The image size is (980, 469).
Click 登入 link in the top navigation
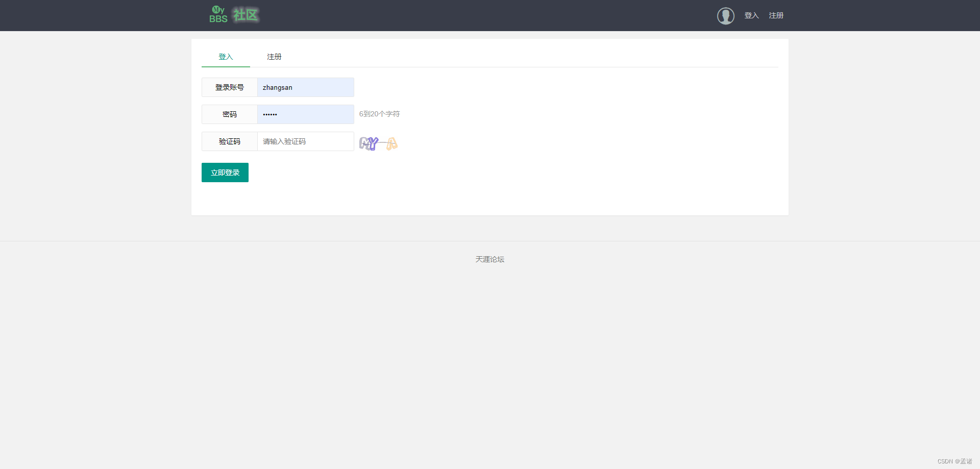point(751,15)
